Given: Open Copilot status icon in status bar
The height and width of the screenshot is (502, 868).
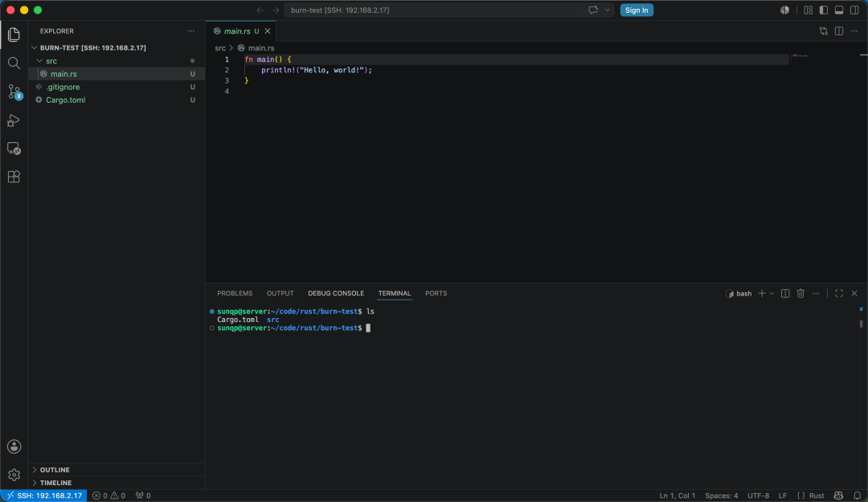Looking at the screenshot, I should click(838, 496).
